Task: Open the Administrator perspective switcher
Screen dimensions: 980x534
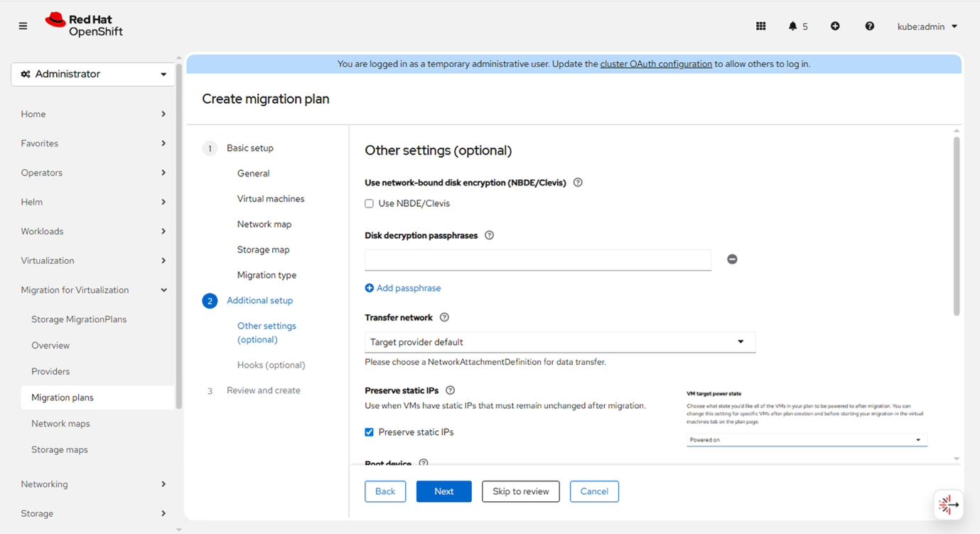Action: tap(93, 74)
